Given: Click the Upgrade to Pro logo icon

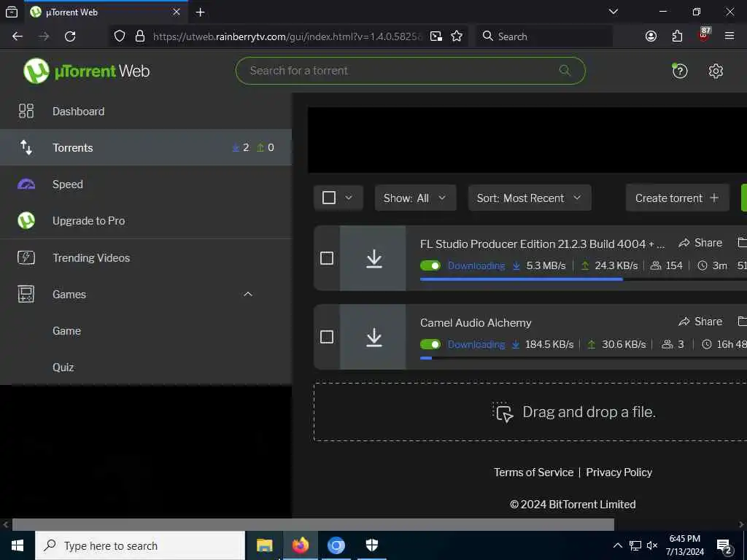Looking at the screenshot, I should pyautogui.click(x=26, y=220).
